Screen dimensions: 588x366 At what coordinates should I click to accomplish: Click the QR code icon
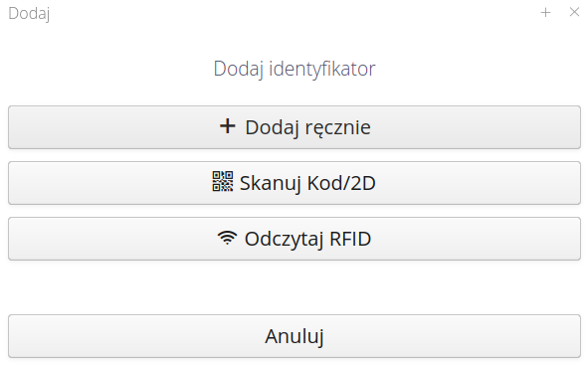[x=223, y=181]
